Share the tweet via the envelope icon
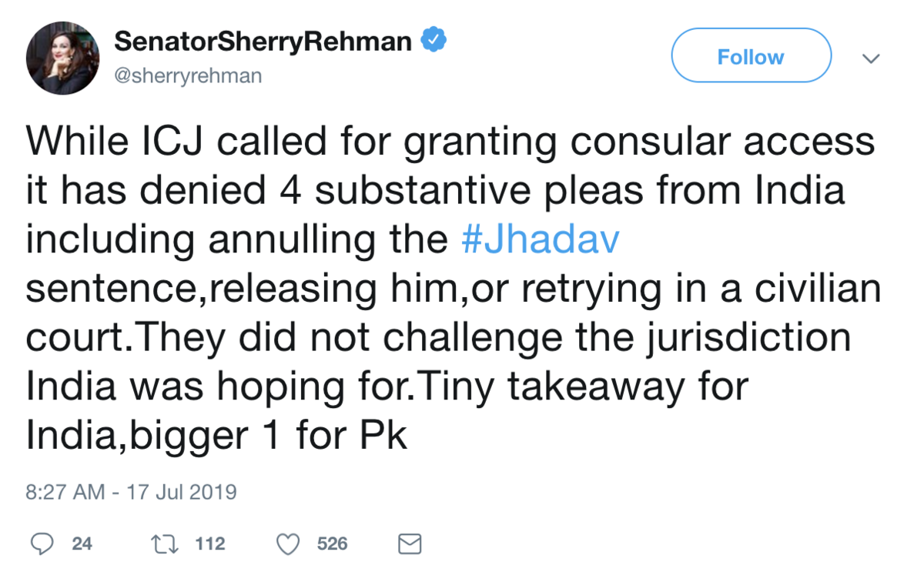The width and height of the screenshot is (924, 582). (410, 544)
